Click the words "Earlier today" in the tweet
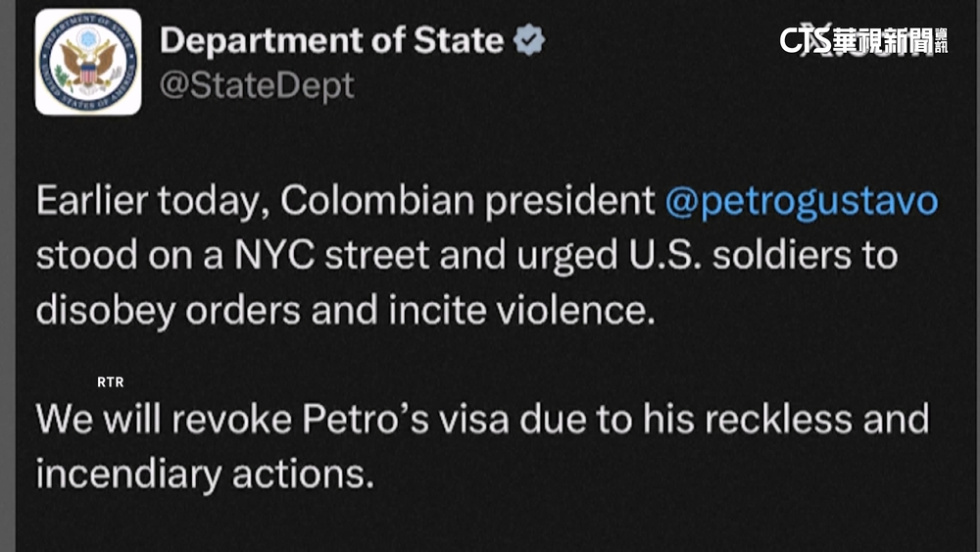 152,202
